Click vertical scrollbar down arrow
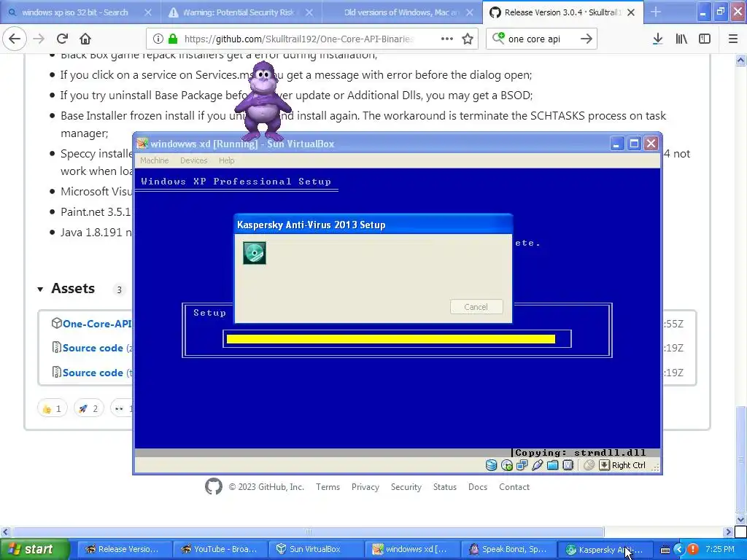 tap(740, 519)
